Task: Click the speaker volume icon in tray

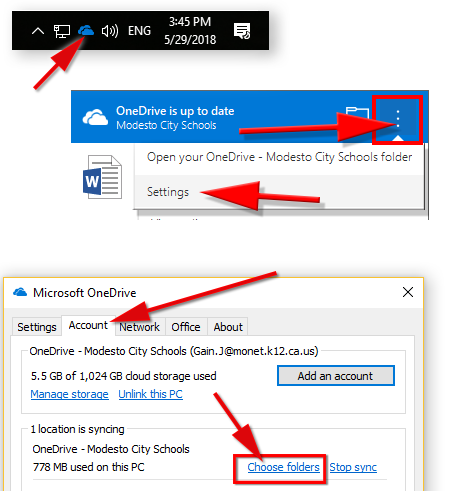Action: point(110,31)
